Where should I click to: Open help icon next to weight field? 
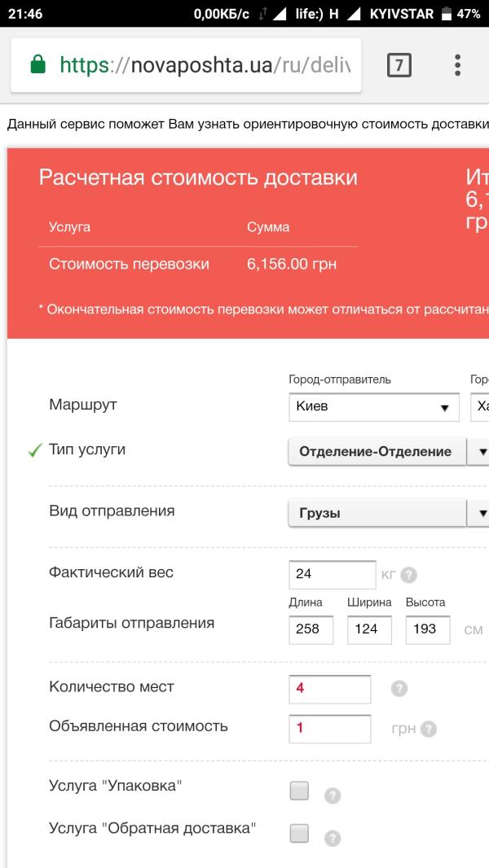(408, 575)
